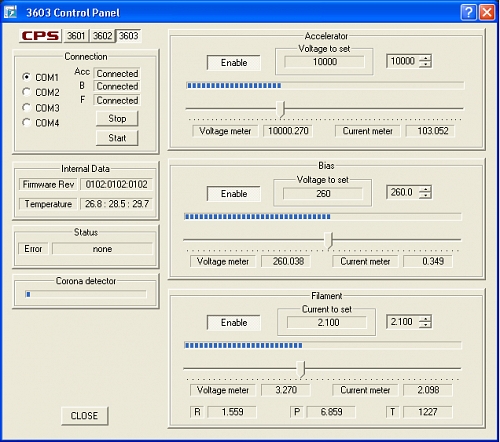
Task: Increase the Accelerator voltage spinner up arrow
Action: click(x=425, y=58)
